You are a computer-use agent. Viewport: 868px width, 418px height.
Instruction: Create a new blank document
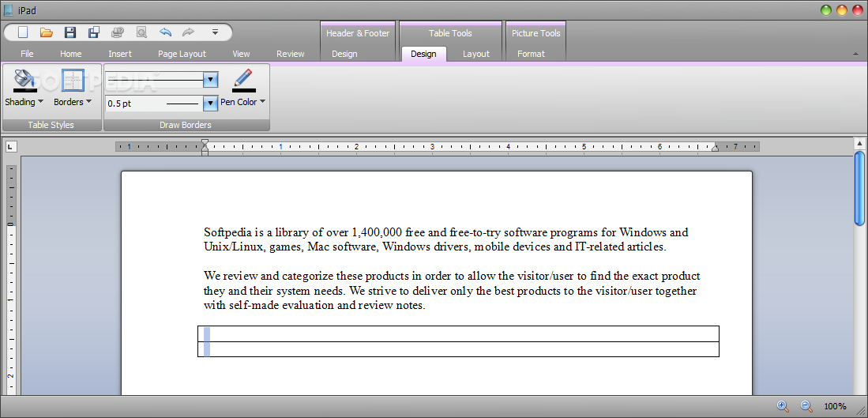(x=23, y=32)
